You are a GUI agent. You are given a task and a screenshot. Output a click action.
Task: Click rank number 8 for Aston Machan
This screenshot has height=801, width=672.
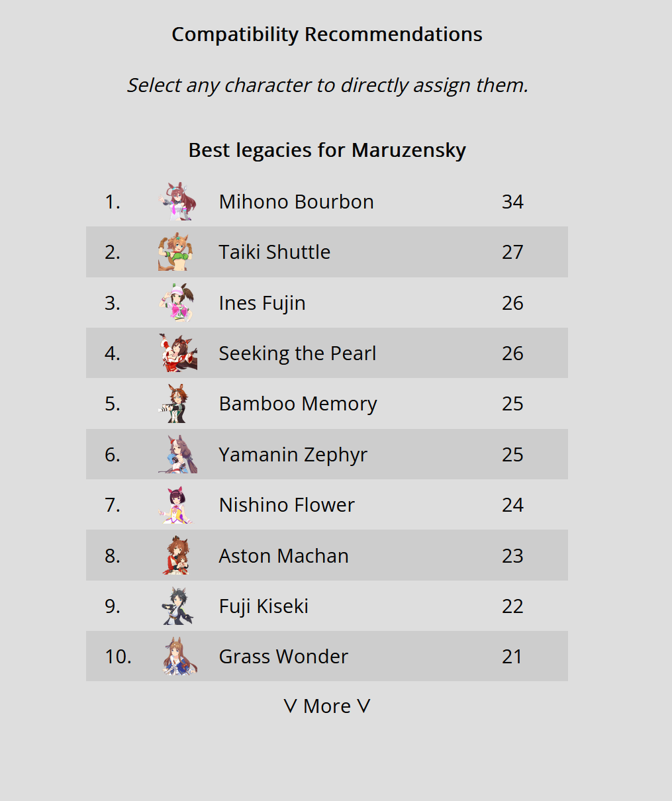[113, 555]
